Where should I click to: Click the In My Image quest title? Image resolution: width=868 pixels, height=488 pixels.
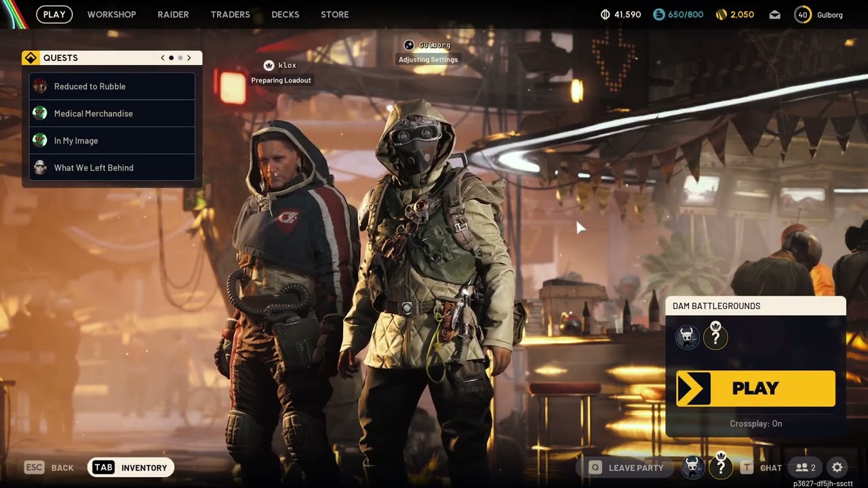tap(76, 140)
